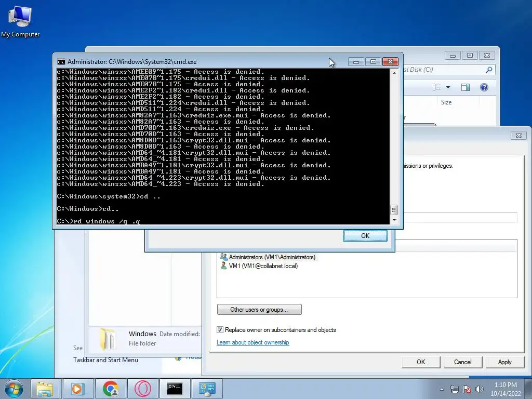Click Other users or groups button
The height and width of the screenshot is (399, 532).
[x=259, y=310]
